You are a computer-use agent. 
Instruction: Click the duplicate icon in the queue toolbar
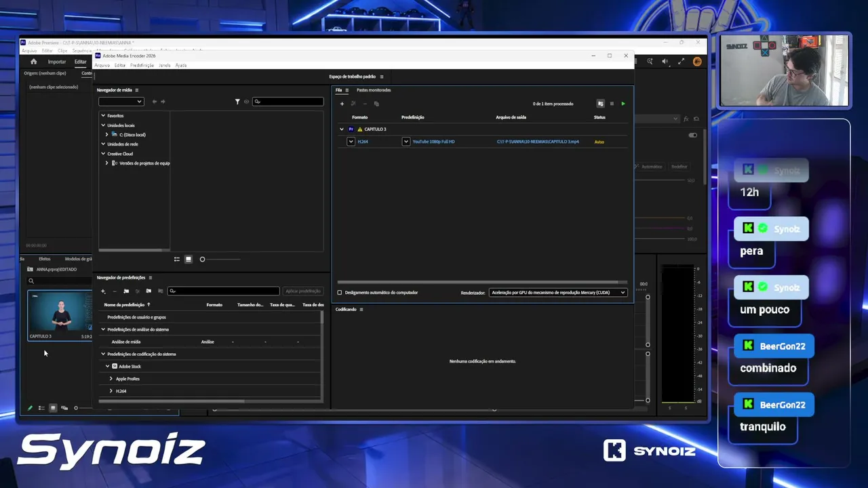(x=376, y=104)
